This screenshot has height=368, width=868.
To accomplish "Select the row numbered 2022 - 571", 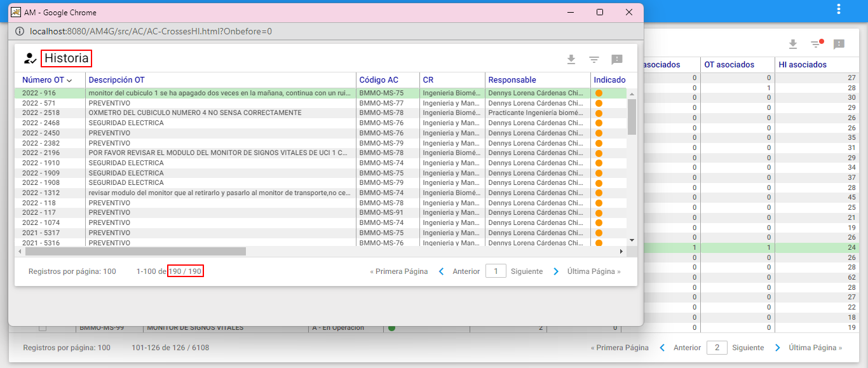I will coord(321,103).
